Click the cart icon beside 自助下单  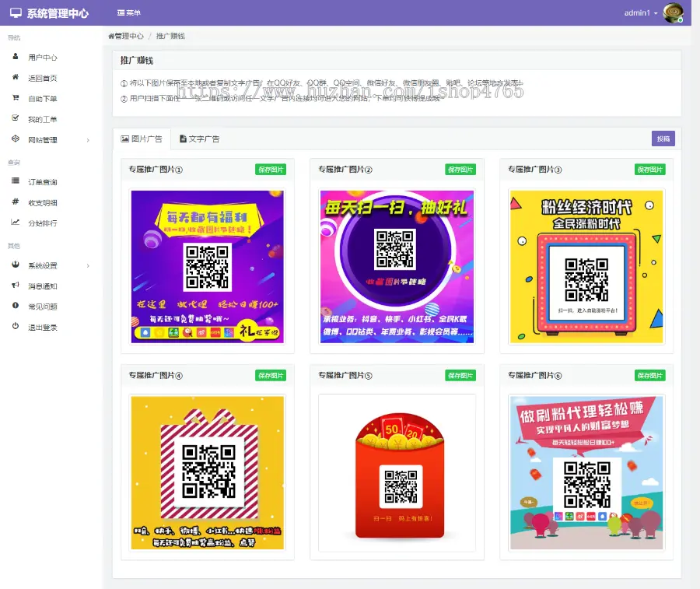tap(16, 98)
